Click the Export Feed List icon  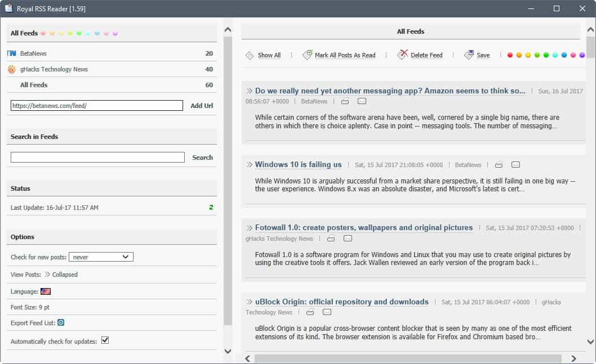(61, 322)
